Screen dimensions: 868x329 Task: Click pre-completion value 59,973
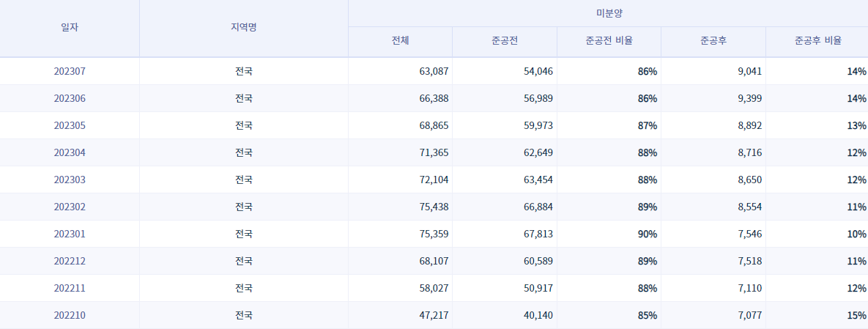538,125
